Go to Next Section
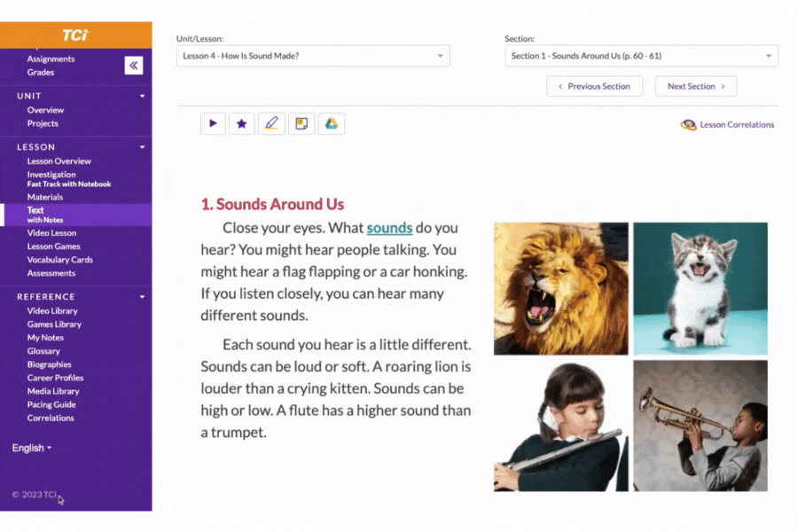 click(x=696, y=87)
